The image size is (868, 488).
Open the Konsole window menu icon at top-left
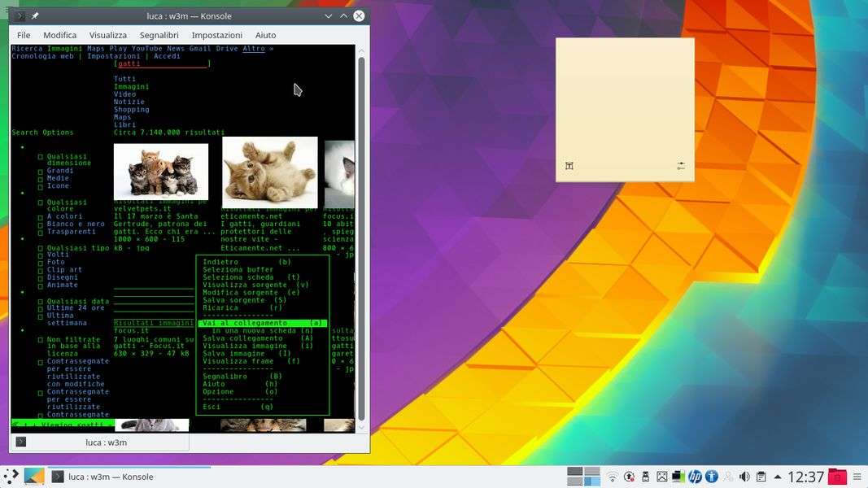click(20, 16)
